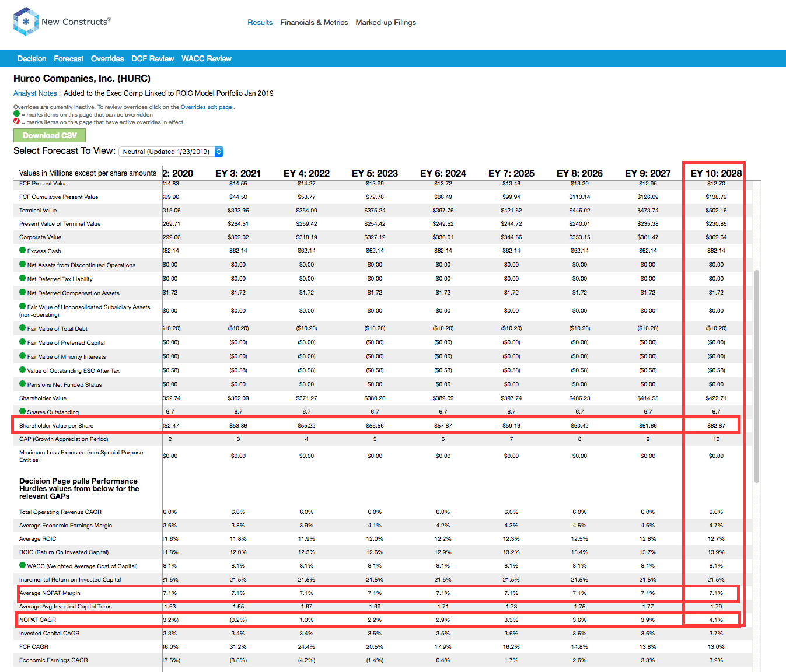786x672 pixels.
Task: Click green dot beside Net Deferred Compensation Assets
Action: click(23, 292)
